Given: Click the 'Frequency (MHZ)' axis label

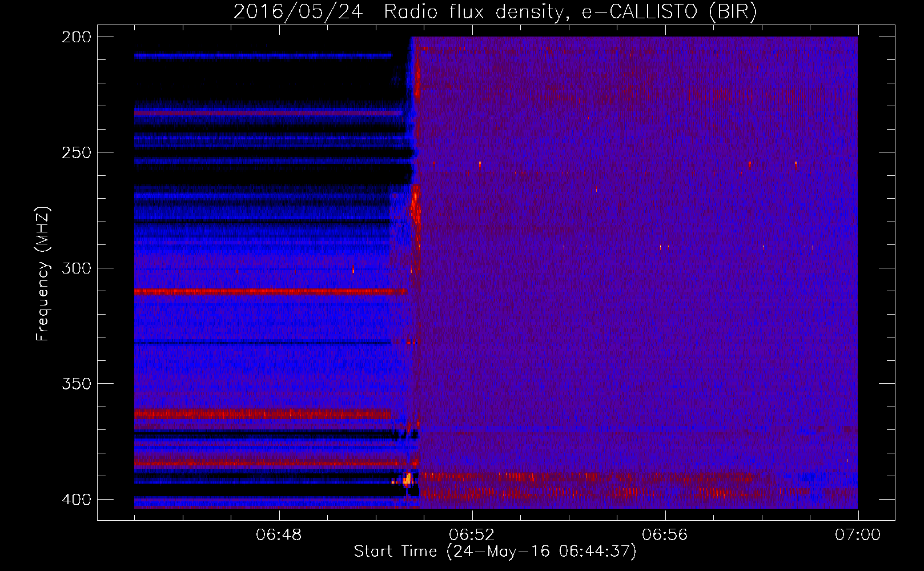Looking at the screenshot, I should point(43,274).
